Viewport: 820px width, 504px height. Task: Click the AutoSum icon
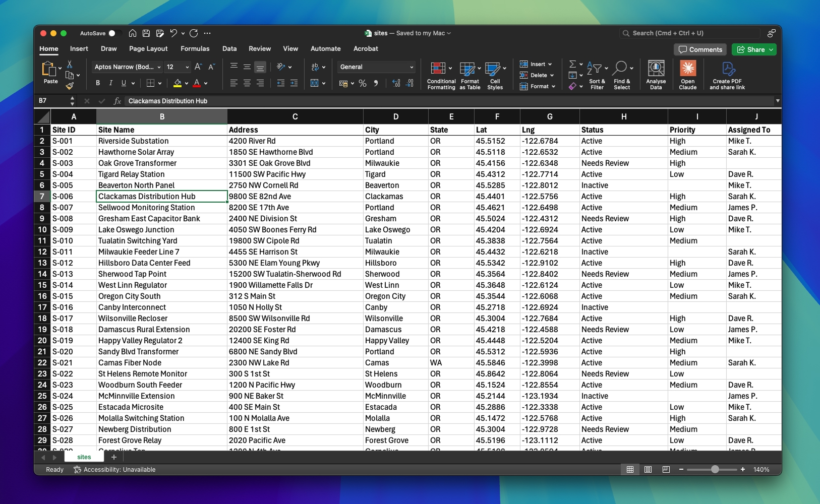[573, 63]
